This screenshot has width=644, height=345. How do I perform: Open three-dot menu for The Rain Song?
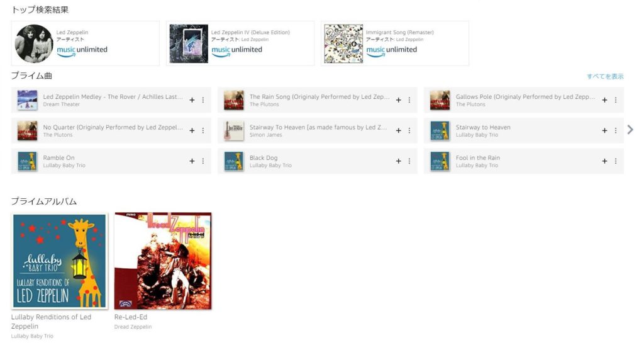pyautogui.click(x=409, y=100)
